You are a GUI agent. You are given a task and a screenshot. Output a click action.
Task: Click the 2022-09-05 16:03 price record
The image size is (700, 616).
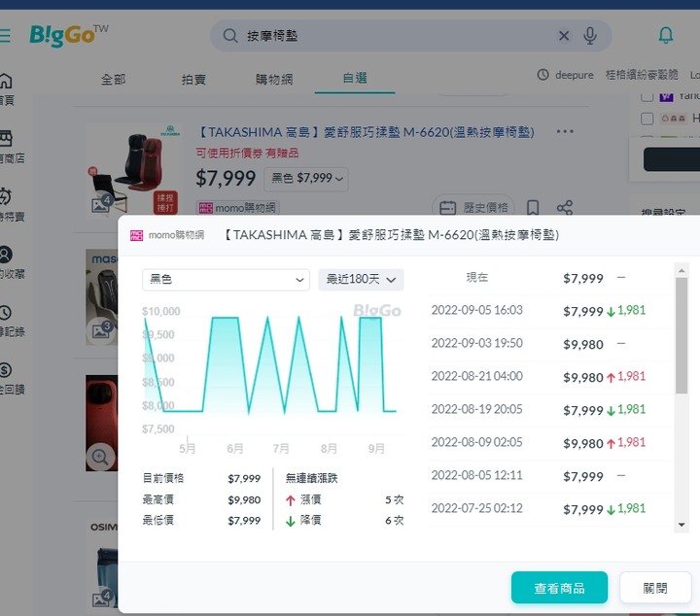coord(550,311)
